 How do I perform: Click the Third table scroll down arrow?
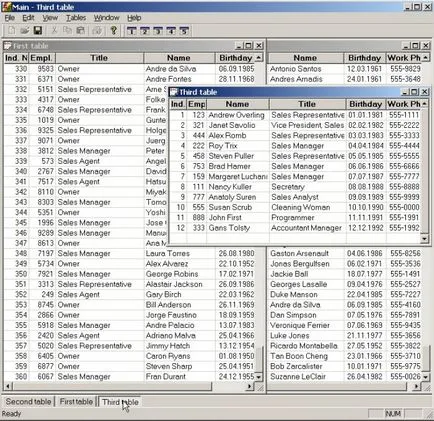(x=424, y=239)
